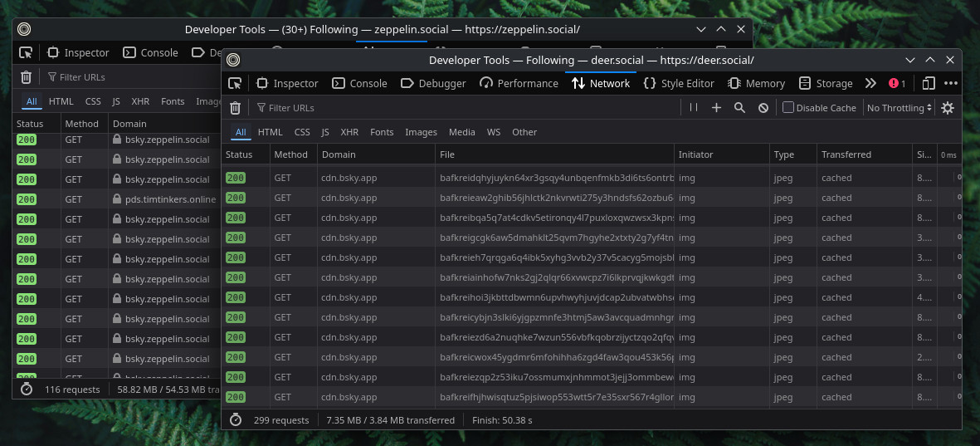Click the element picker icon in deer.social DevTools
The width and height of the screenshot is (980, 446).
coord(235,83)
